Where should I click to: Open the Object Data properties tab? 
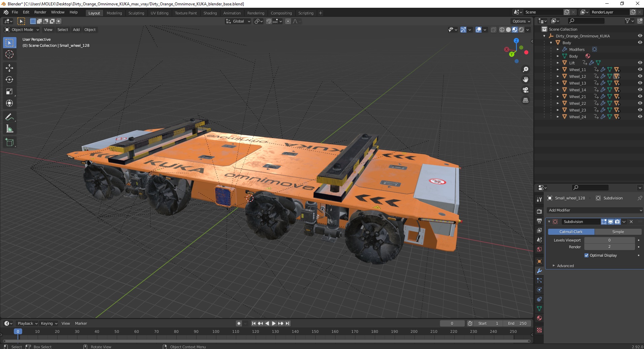(539, 309)
